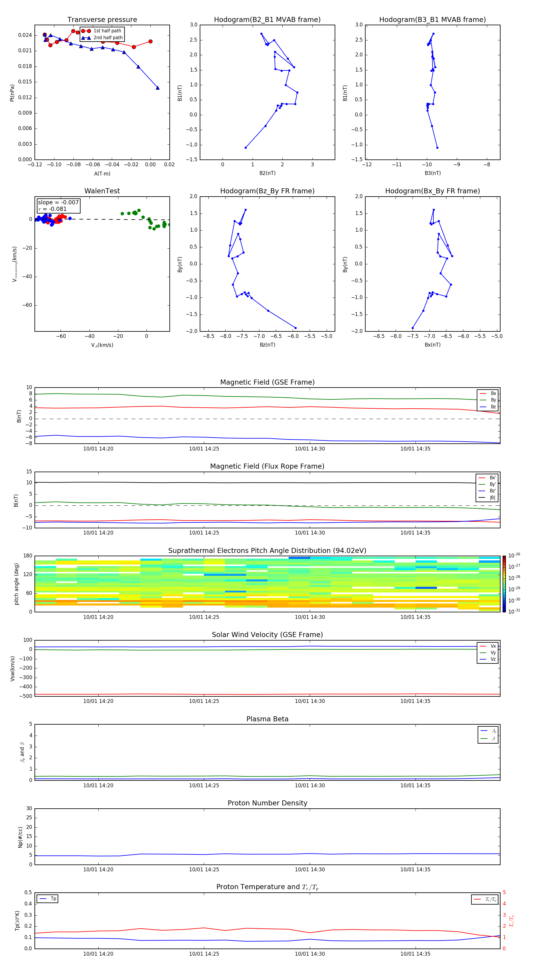Click '10/01 14:20' tick in GSE magnetic panel
535x980 pixels.
(x=98, y=449)
